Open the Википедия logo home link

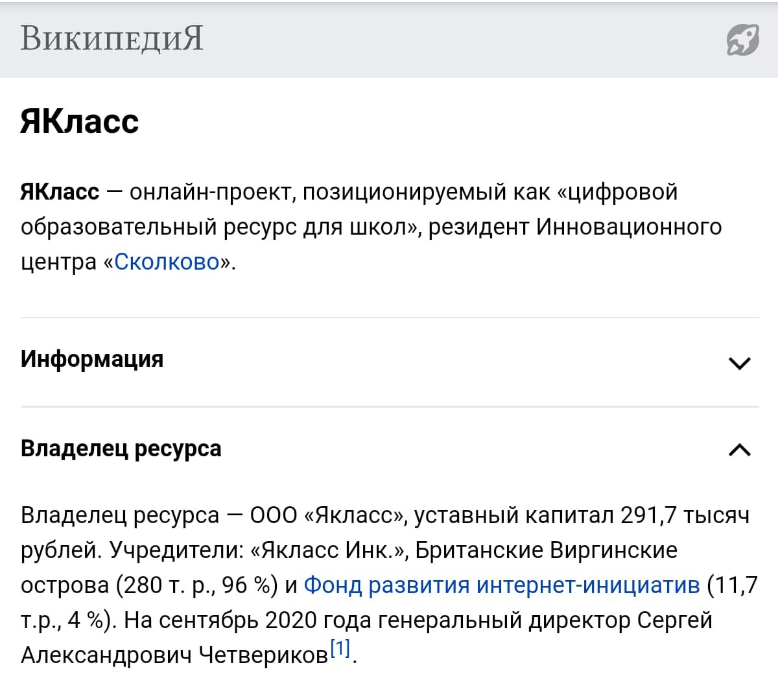112,38
